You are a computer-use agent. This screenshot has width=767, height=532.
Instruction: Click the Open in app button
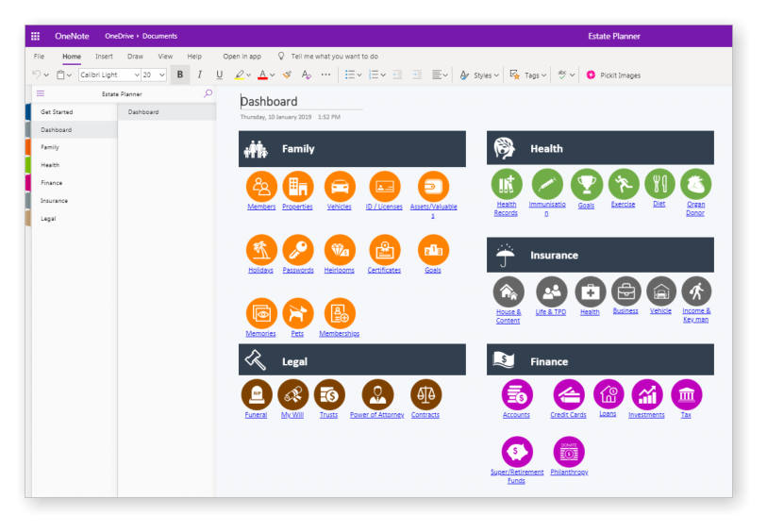click(242, 57)
